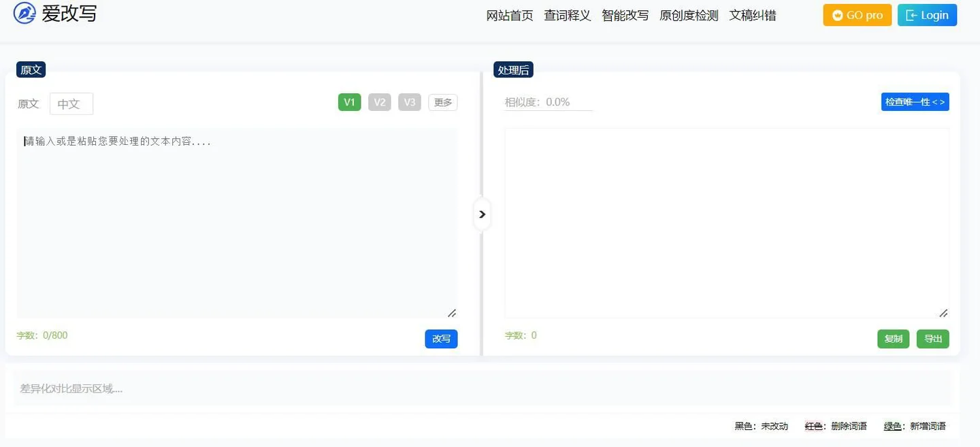Image resolution: width=980 pixels, height=447 pixels.
Task: Click the 处理后 panel tab label
Action: [513, 69]
